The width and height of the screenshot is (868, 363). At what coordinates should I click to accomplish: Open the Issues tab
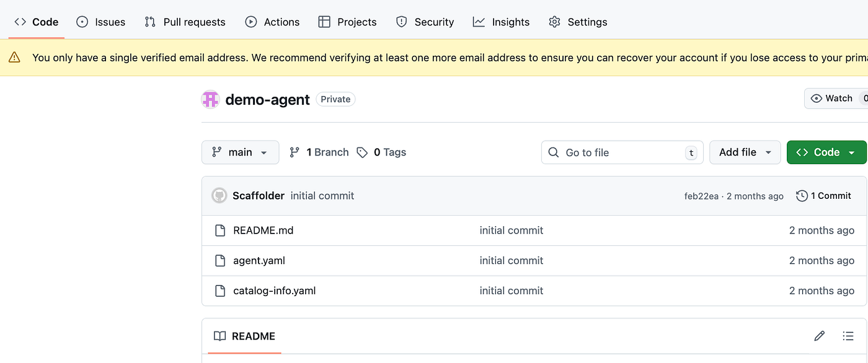(x=100, y=22)
